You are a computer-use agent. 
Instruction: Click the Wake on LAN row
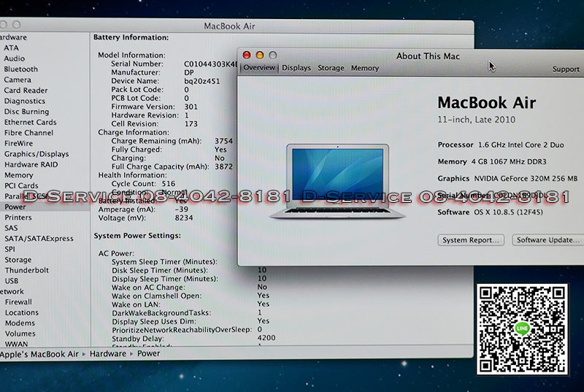pyautogui.click(x=191, y=304)
